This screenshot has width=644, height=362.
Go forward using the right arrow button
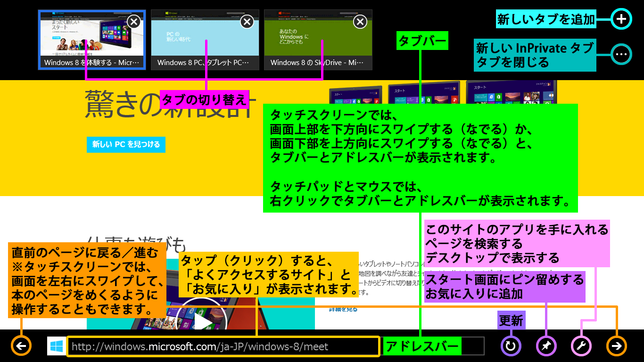coord(617,346)
